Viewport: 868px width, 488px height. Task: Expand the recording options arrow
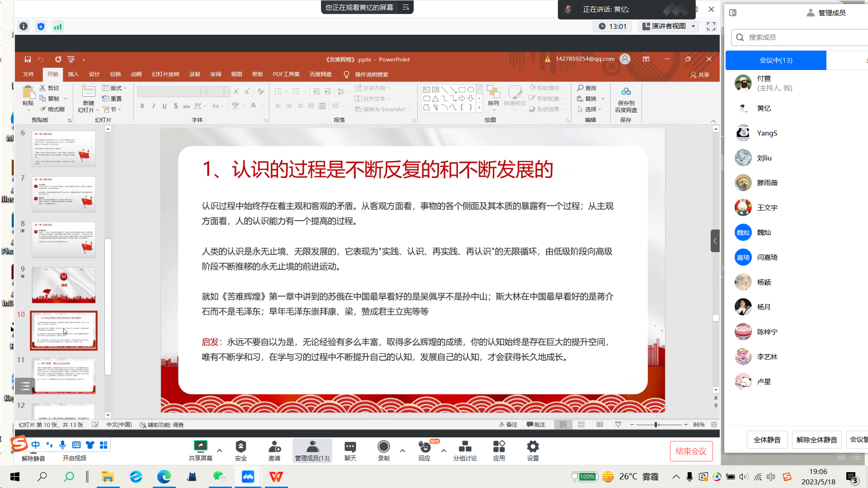(x=402, y=450)
